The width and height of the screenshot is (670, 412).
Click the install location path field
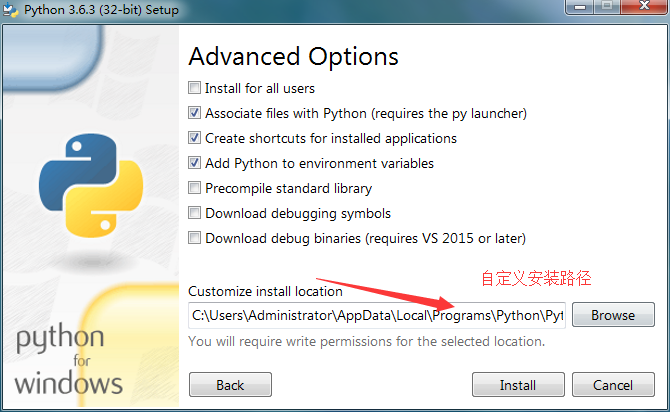click(x=377, y=315)
